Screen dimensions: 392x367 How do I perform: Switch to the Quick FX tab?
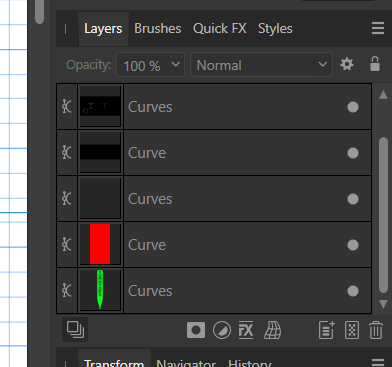(220, 29)
